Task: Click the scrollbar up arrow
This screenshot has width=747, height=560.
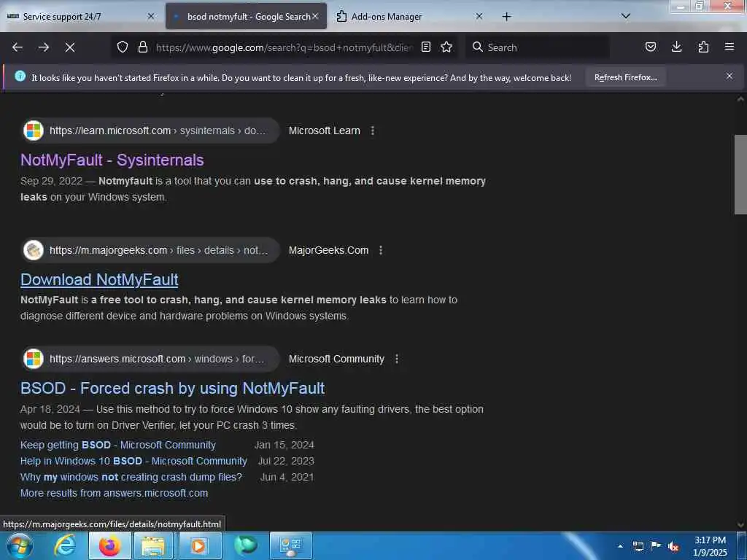Action: tap(740, 99)
